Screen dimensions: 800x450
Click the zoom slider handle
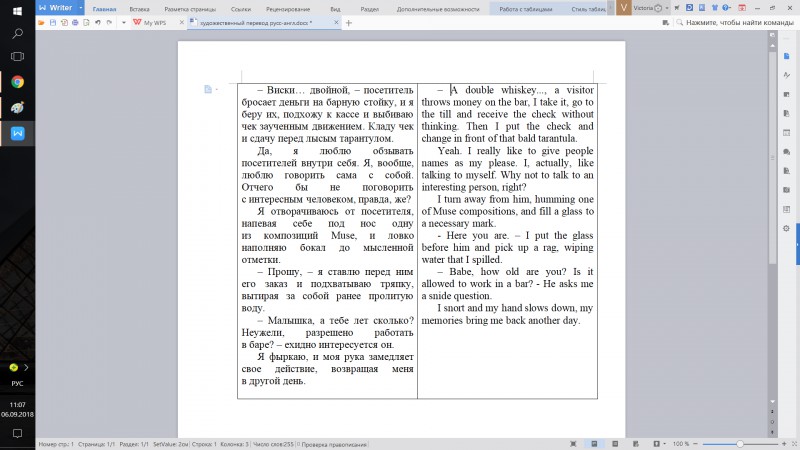pyautogui.click(x=739, y=444)
